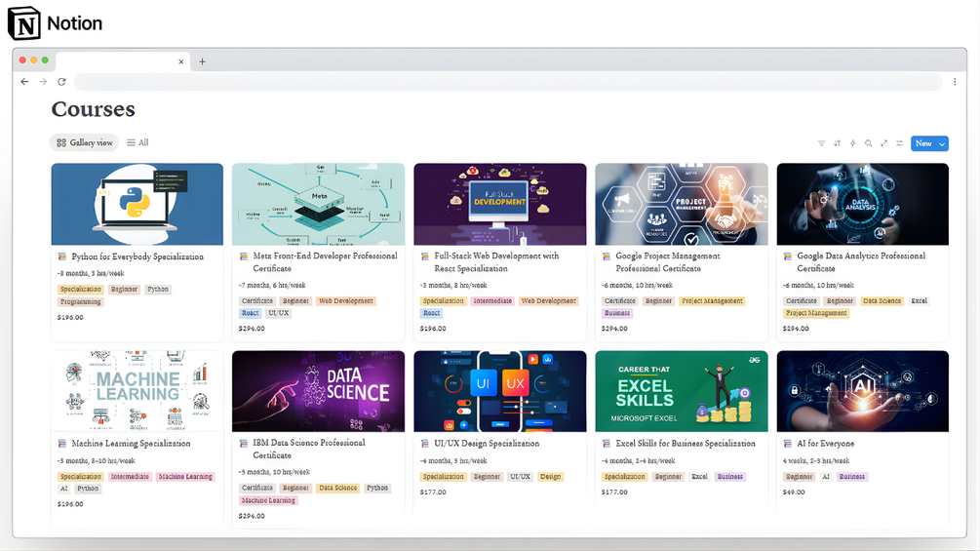The height and width of the screenshot is (551, 980).
Task: Open the sort icon in view toolbar
Action: 837,143
